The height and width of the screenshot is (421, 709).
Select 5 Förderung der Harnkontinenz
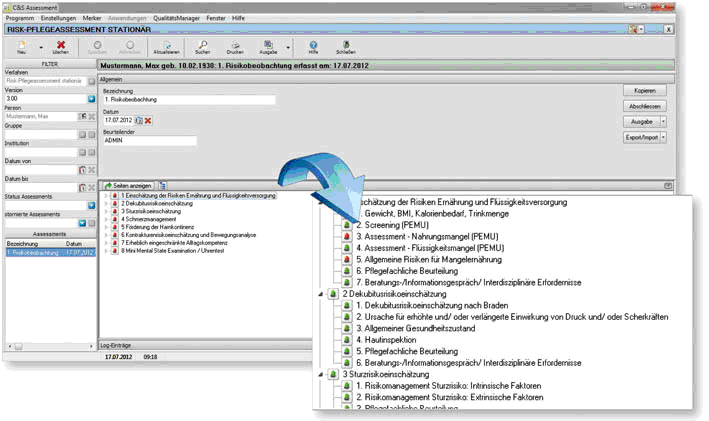coord(157,227)
